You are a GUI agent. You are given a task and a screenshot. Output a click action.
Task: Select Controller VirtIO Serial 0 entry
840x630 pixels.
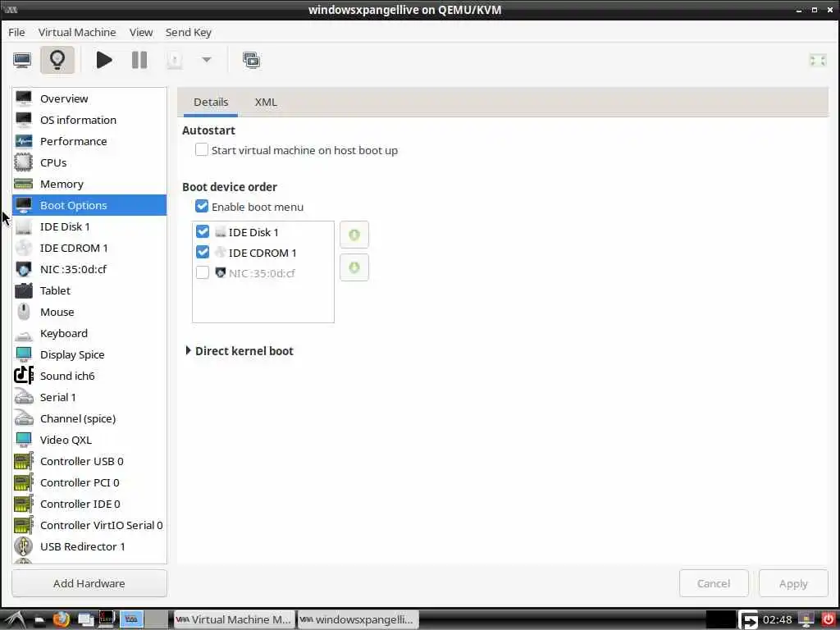[89, 526]
